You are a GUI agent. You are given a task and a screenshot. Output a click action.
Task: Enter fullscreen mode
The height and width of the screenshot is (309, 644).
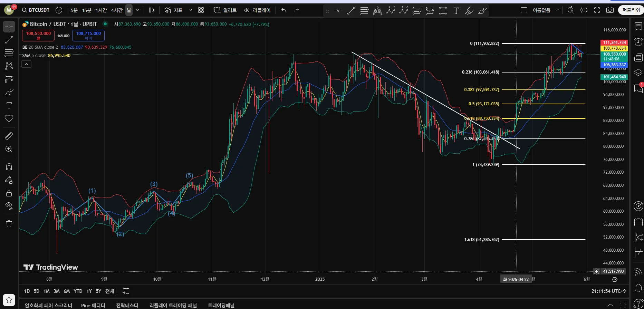(597, 10)
